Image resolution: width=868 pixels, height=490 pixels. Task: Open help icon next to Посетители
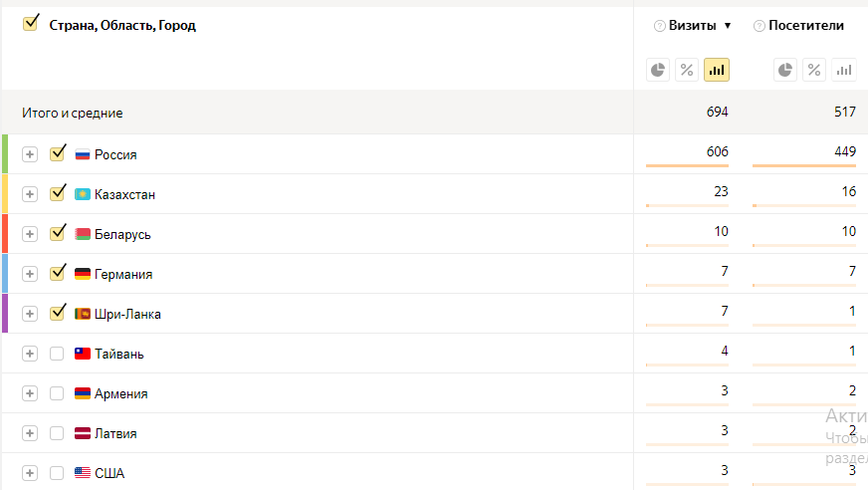759,26
